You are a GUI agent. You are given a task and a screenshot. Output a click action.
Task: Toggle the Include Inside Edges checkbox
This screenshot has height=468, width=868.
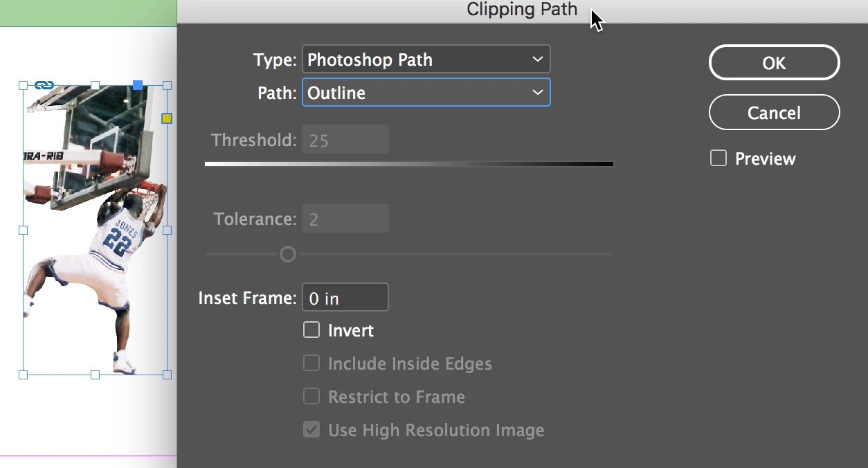pos(311,363)
